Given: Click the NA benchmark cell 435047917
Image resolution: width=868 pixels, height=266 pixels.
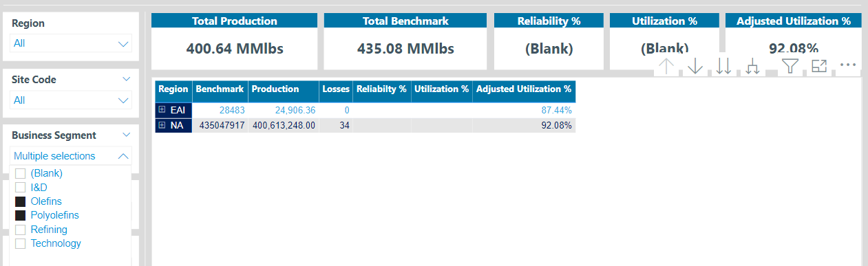Looking at the screenshot, I should point(220,125).
